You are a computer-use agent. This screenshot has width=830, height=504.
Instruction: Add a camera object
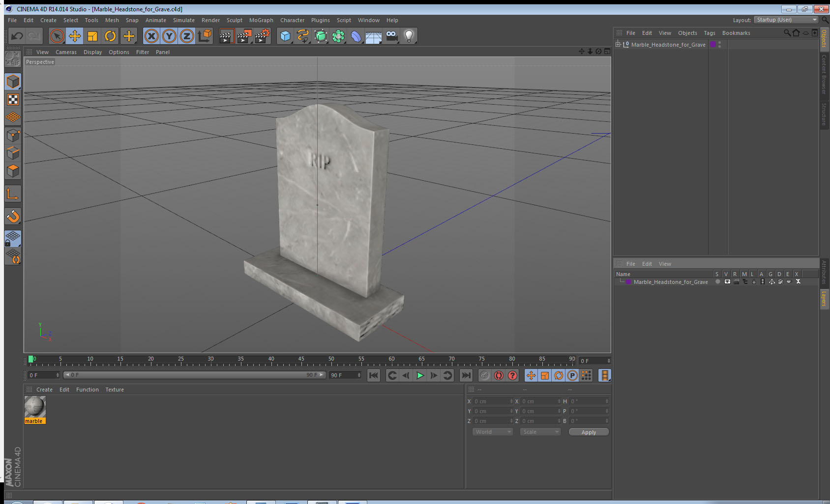(391, 36)
